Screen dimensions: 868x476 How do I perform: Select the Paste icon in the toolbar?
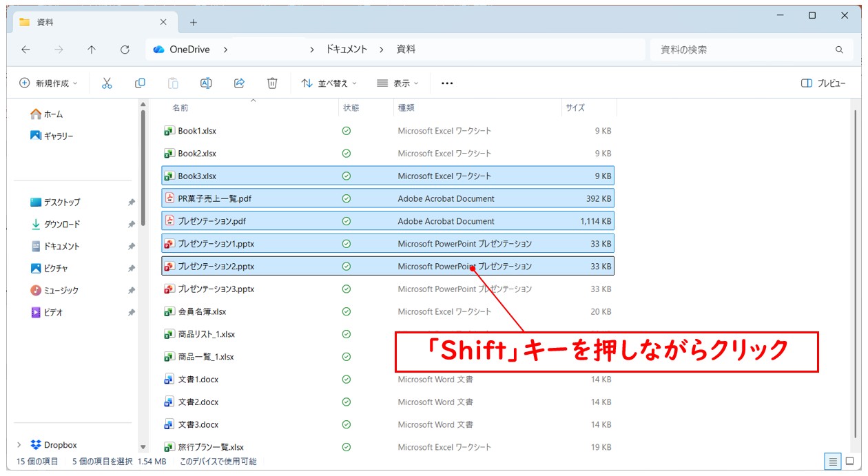(x=172, y=83)
